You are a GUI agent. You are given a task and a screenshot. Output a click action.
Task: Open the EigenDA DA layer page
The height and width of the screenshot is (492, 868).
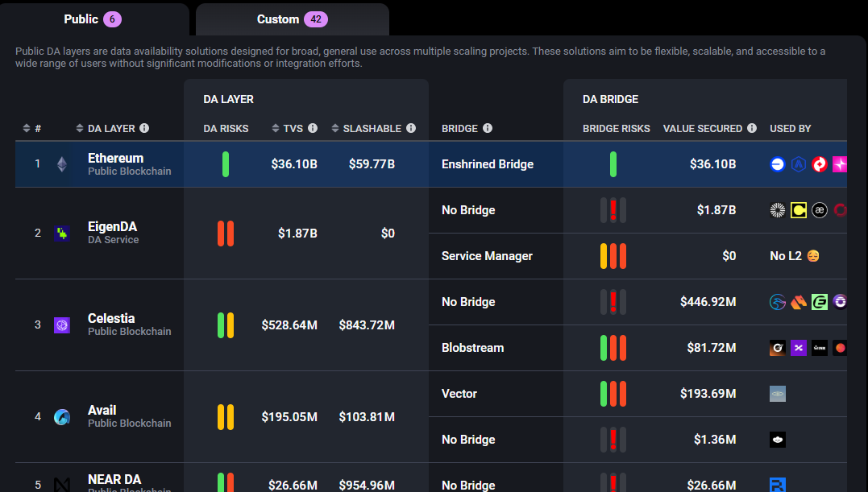click(x=112, y=226)
